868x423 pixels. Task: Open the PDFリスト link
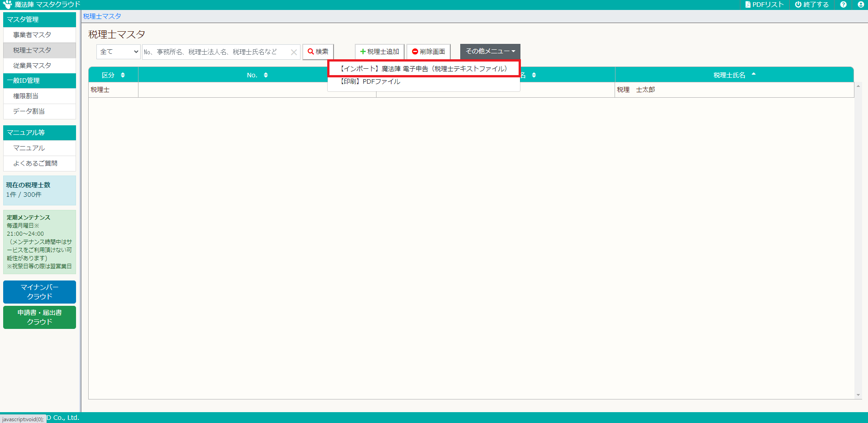(764, 5)
